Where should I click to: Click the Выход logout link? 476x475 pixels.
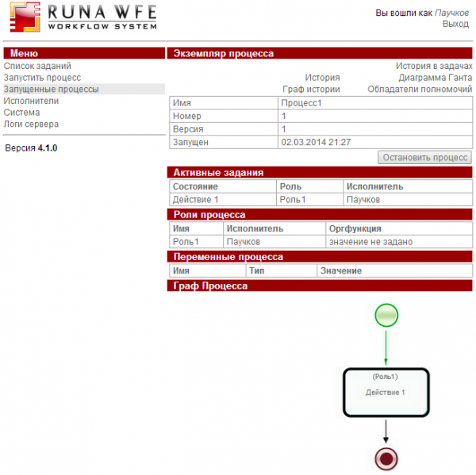(455, 25)
